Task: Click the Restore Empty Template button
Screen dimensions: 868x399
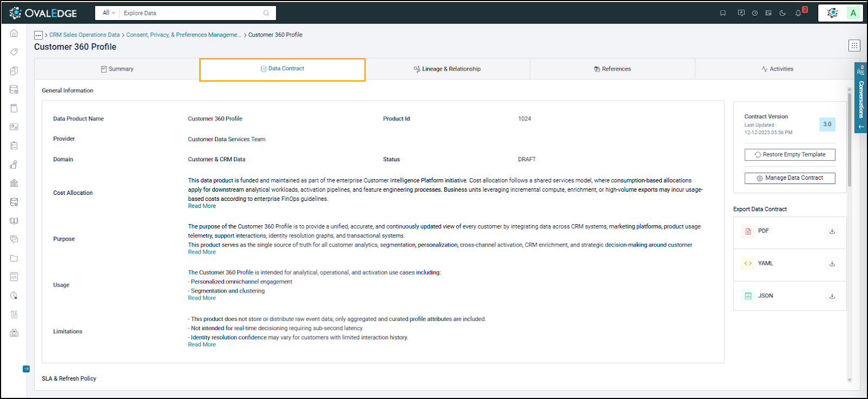Action: 789,155
